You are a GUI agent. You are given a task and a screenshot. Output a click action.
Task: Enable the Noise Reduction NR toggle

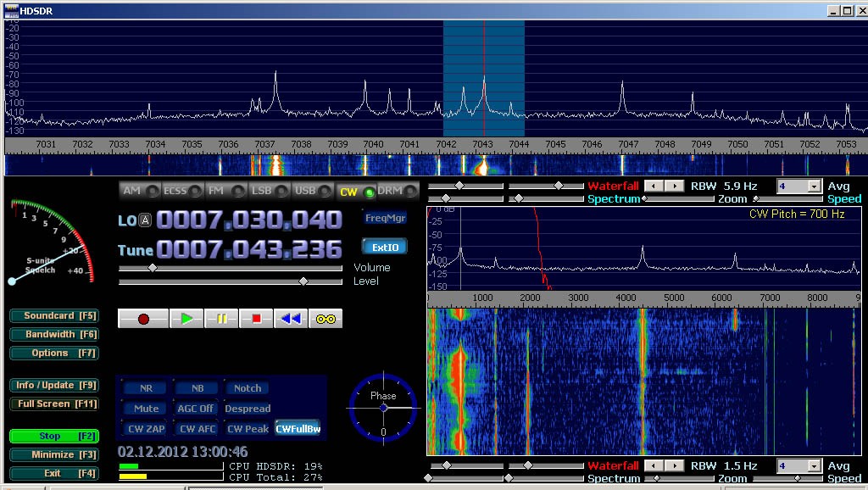click(144, 387)
